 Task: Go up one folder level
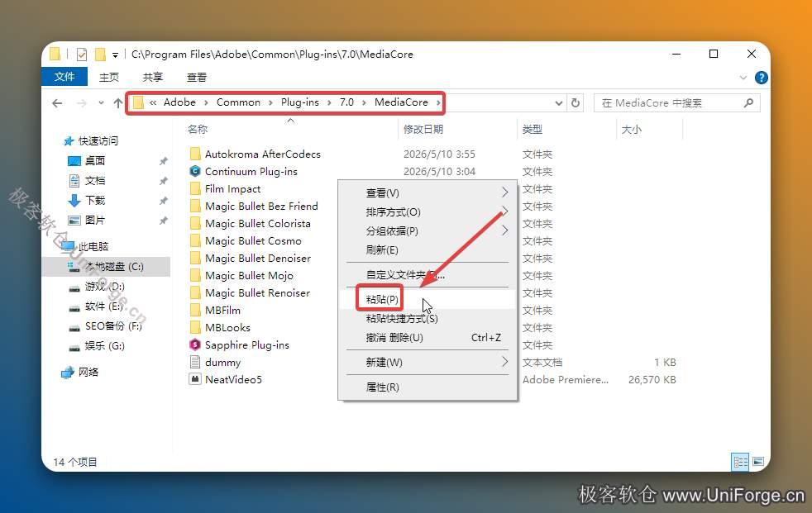coord(118,103)
